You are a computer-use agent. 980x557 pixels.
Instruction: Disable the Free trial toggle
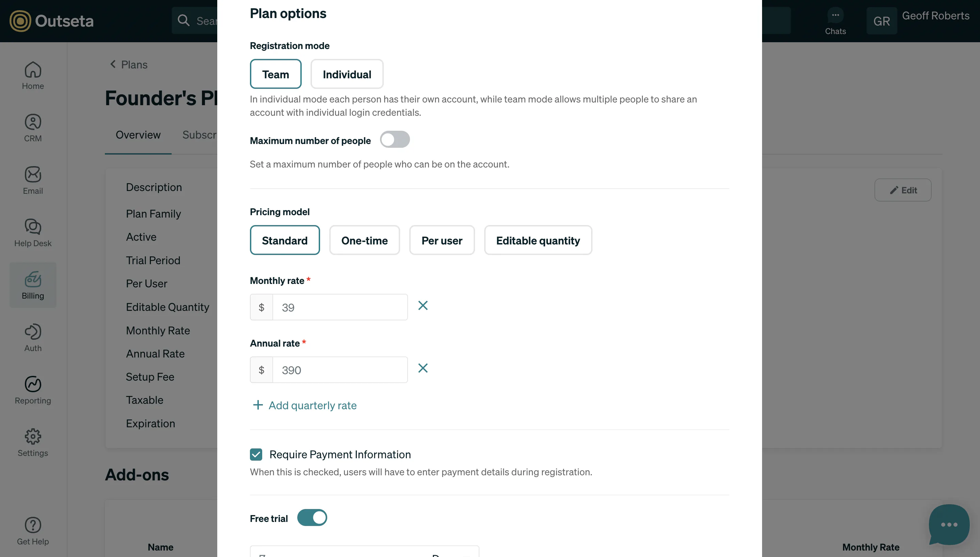click(x=312, y=517)
